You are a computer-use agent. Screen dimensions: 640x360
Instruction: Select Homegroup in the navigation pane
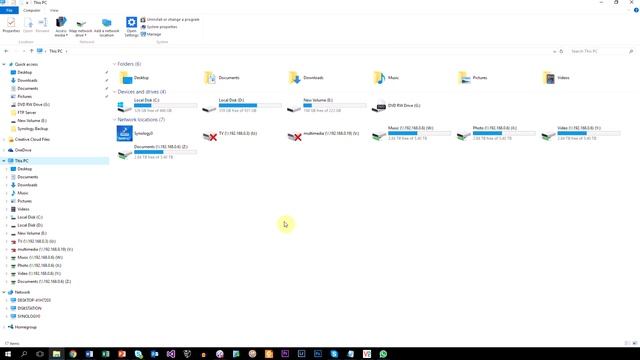click(x=25, y=327)
